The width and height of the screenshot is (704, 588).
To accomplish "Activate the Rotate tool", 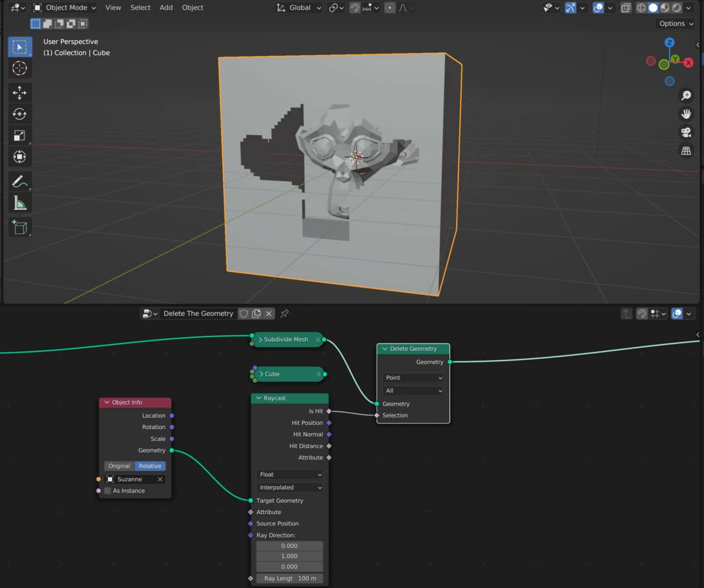I will tap(19, 114).
